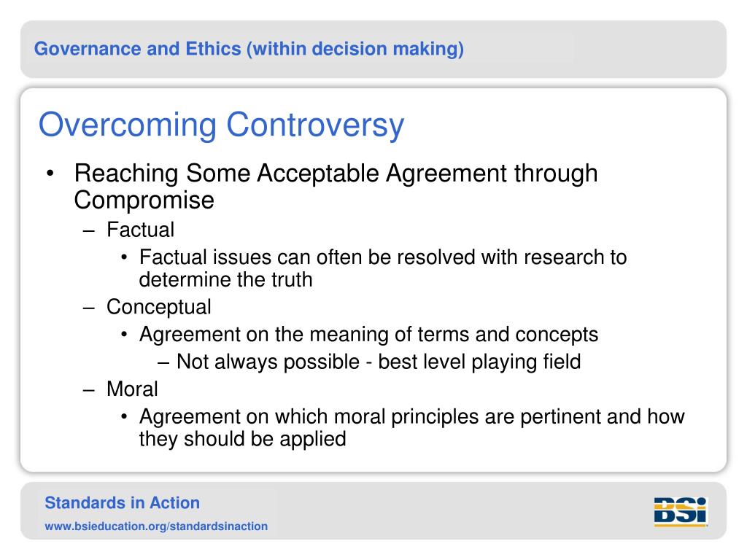Click the dash marker before Factual
Screen dimensions: 747x560
(x=88, y=230)
